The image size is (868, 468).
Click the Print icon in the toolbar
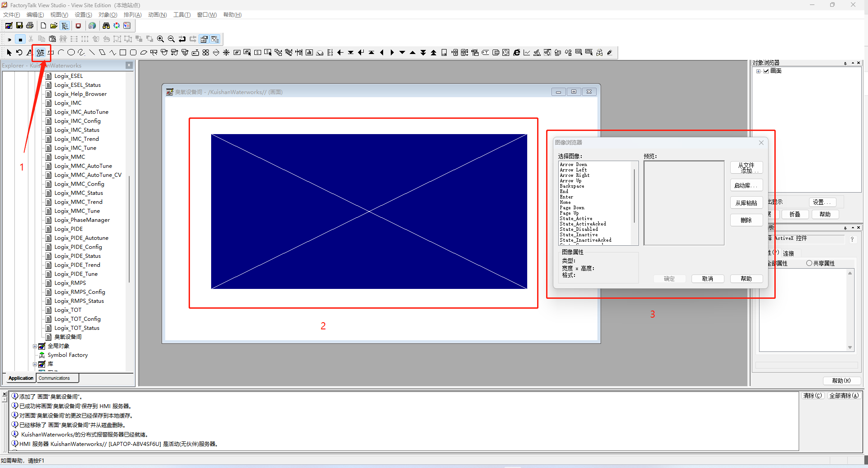30,26
